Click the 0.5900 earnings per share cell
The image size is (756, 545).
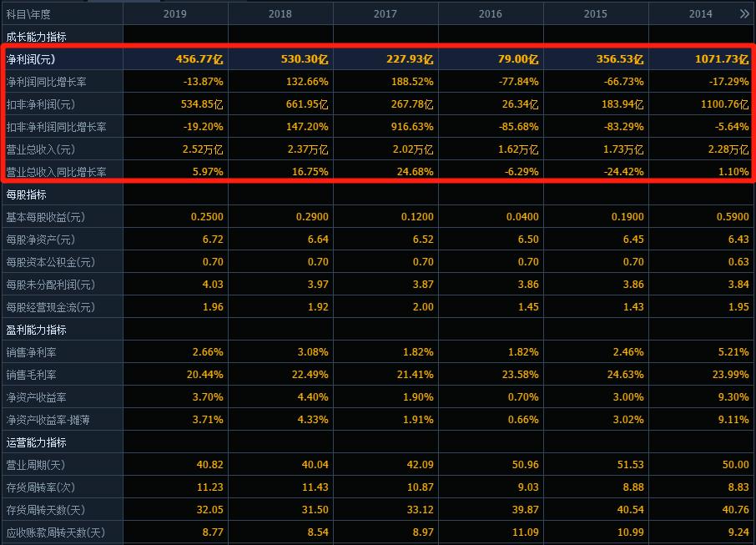click(733, 217)
